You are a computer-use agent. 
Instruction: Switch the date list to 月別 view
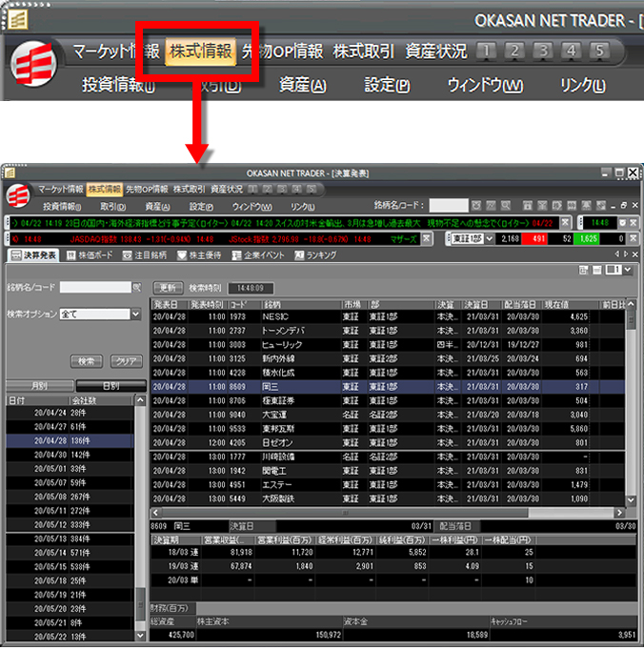[x=40, y=386]
